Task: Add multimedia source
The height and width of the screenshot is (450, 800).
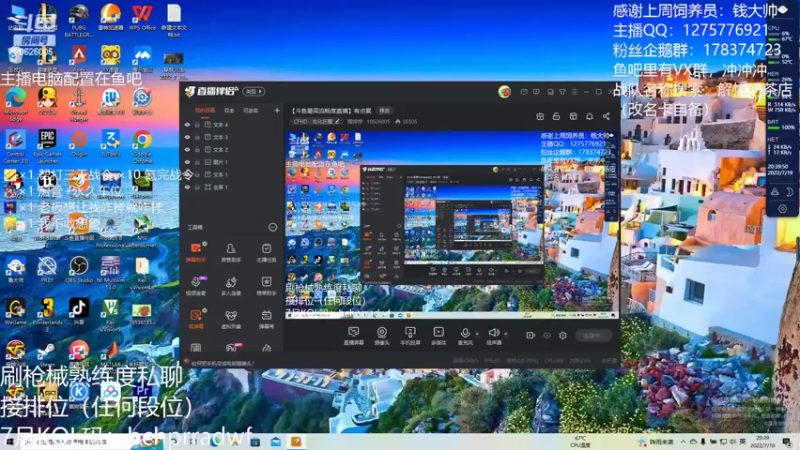Action: point(438,336)
